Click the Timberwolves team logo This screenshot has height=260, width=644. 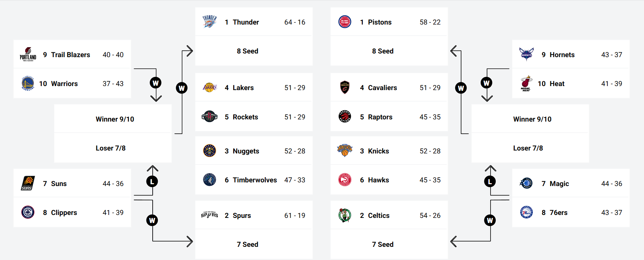pyautogui.click(x=209, y=180)
